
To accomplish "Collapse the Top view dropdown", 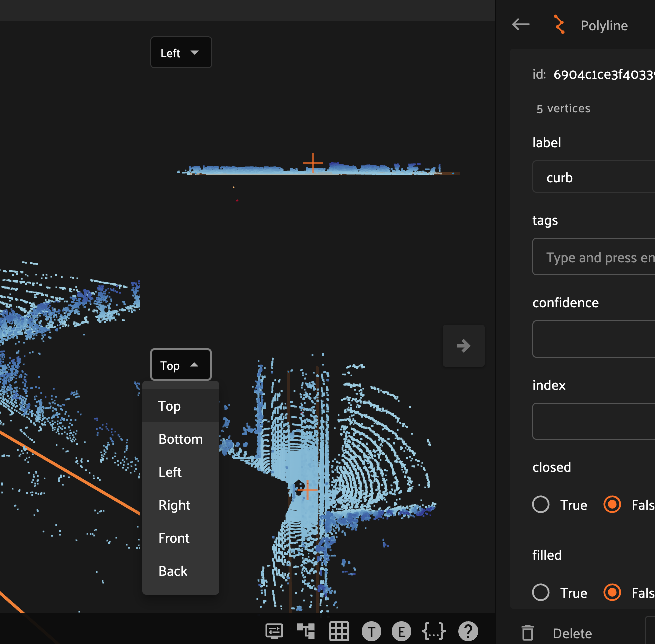I will [181, 365].
